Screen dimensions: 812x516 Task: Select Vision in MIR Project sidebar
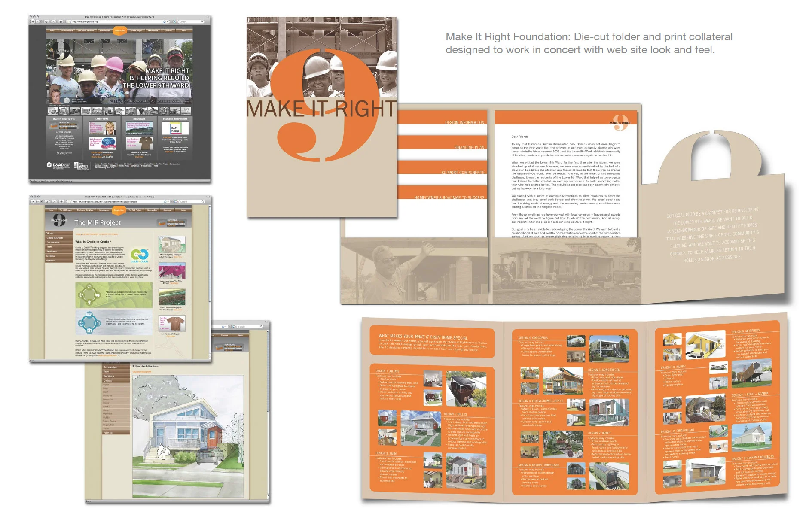coord(59,233)
